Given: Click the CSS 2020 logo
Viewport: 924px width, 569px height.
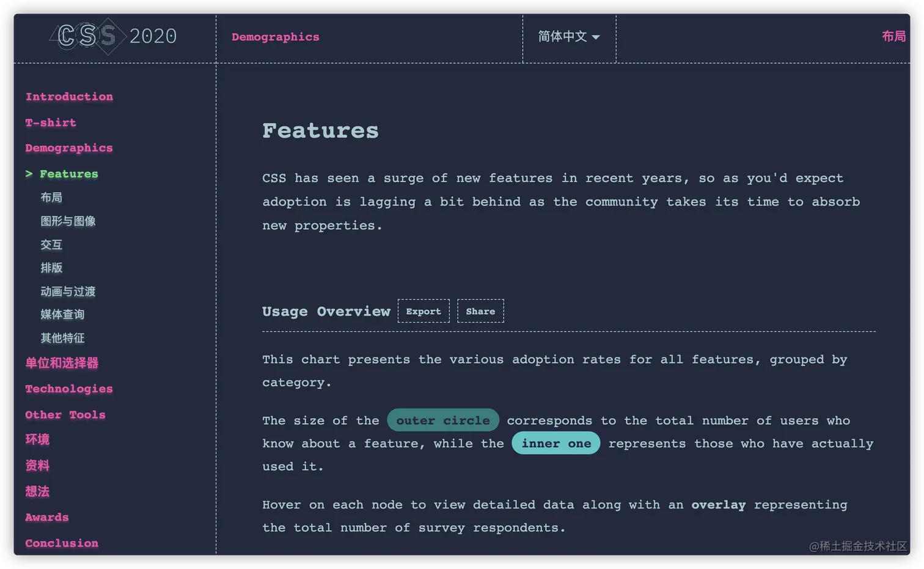Looking at the screenshot, I should click(114, 37).
